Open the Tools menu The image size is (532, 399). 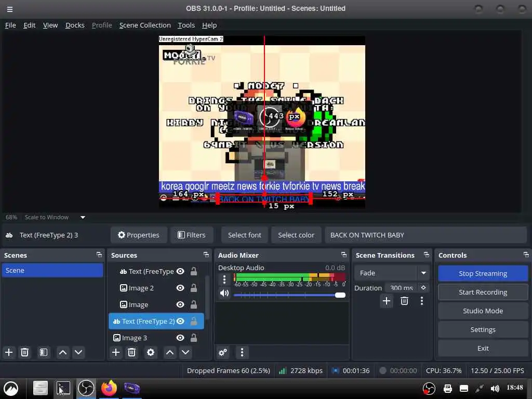point(187,25)
